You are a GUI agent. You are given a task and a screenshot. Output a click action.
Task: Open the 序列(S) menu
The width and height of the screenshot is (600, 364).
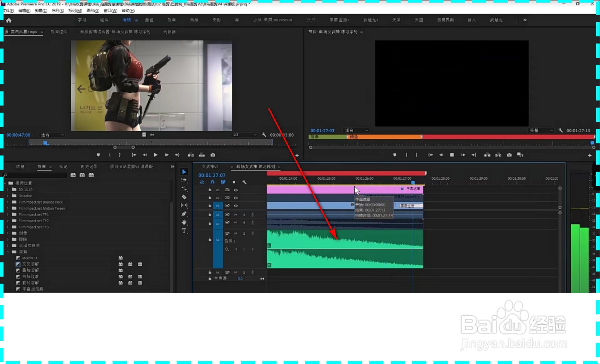pos(58,10)
